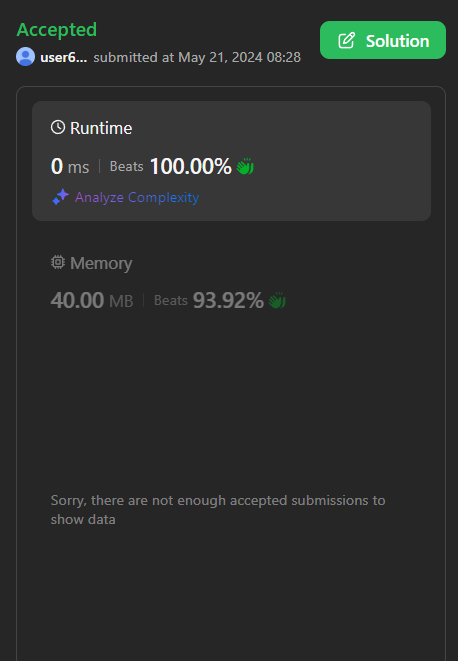Click the Accepted status heading
The image size is (458, 661).
[57, 30]
